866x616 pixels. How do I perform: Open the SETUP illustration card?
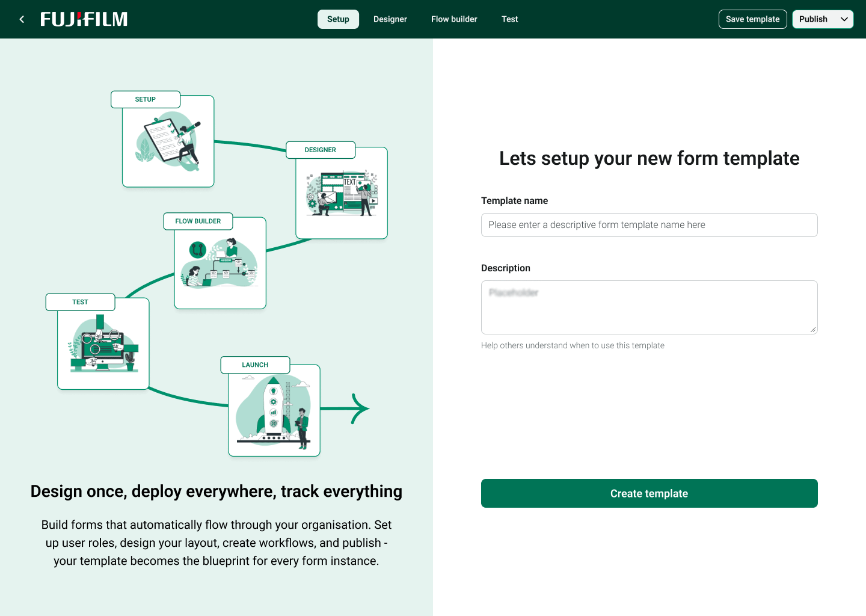pos(168,140)
